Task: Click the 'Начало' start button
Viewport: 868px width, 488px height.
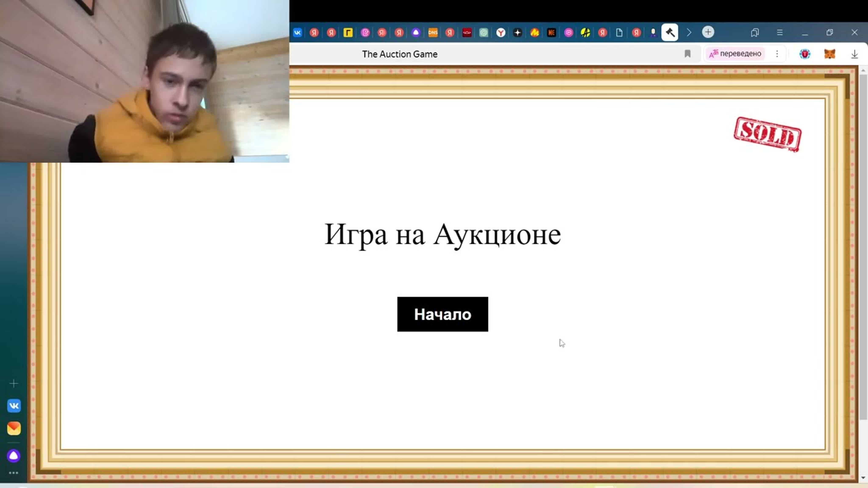Action: pos(442,314)
